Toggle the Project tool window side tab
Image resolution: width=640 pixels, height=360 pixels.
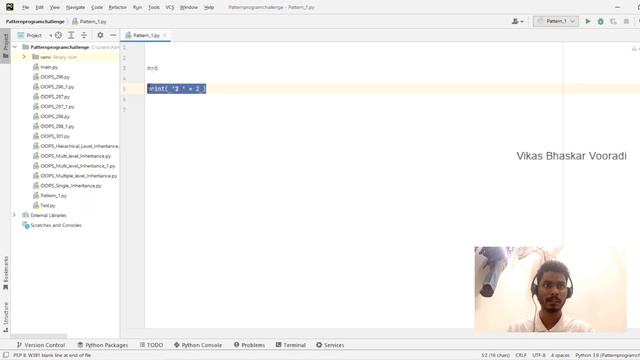[x=5, y=46]
